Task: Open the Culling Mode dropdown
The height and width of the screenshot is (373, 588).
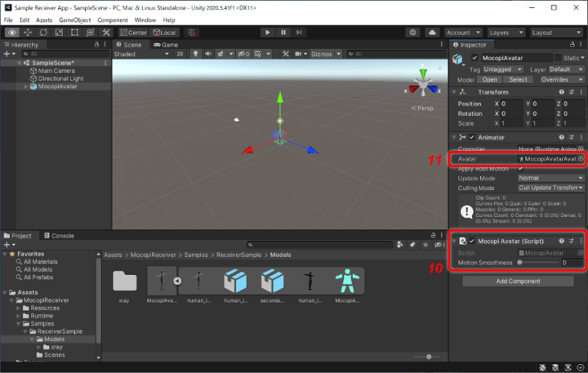Action: tap(550, 188)
